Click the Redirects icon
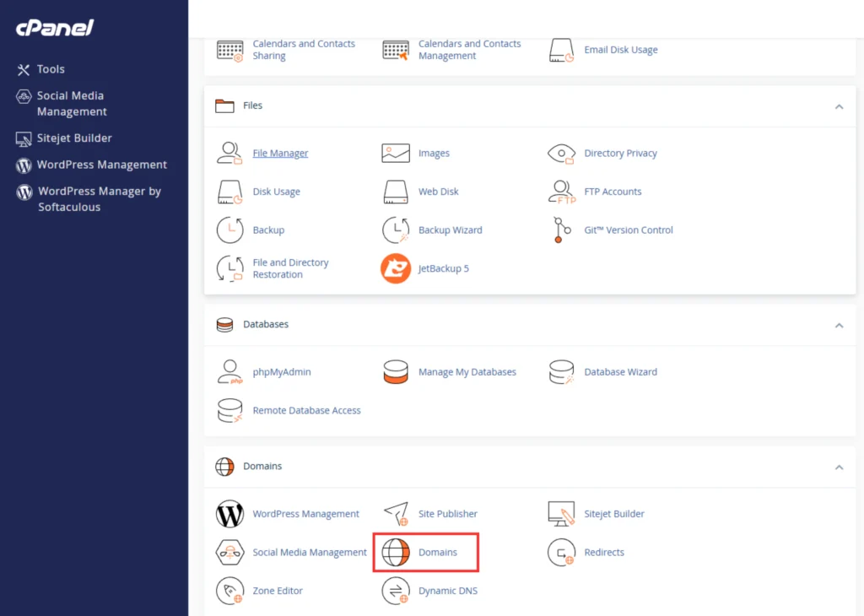 click(561, 553)
